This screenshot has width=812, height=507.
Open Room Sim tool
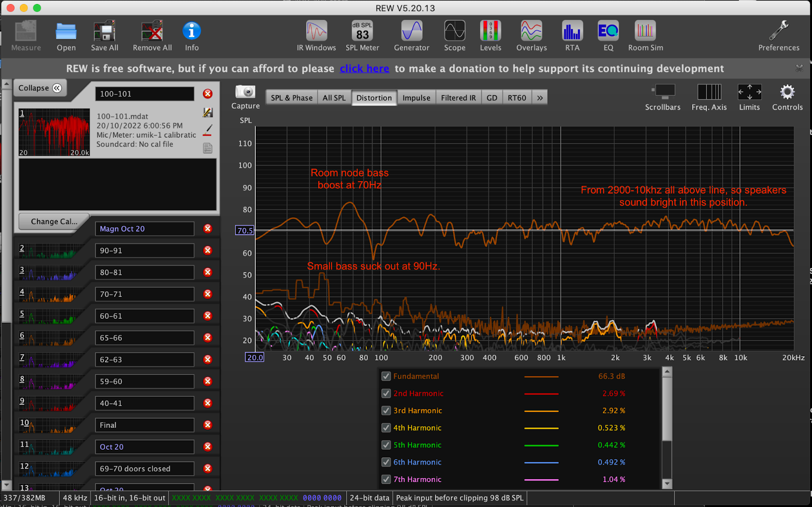pos(645,36)
